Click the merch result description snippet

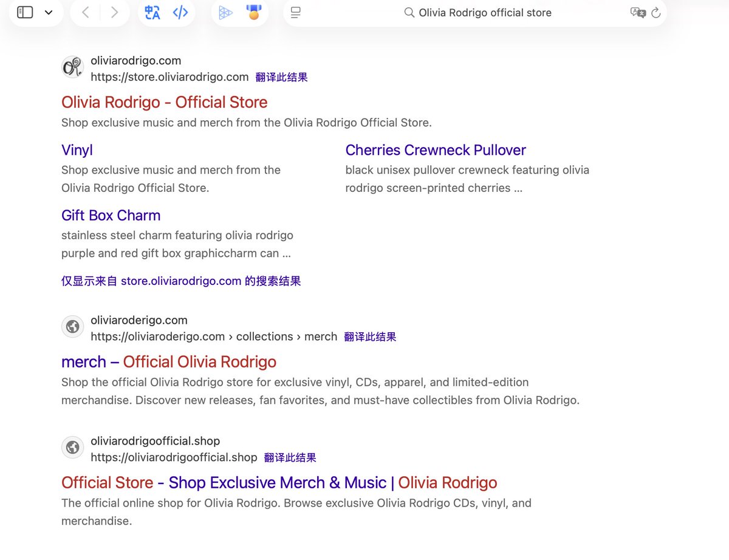point(321,391)
